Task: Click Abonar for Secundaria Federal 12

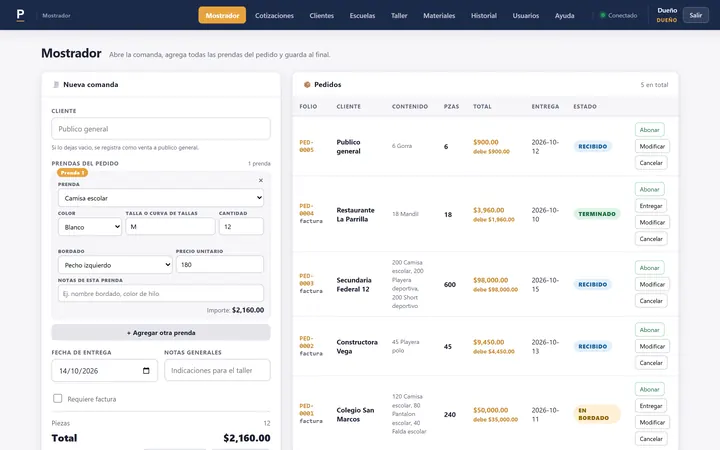Action: click(x=649, y=268)
